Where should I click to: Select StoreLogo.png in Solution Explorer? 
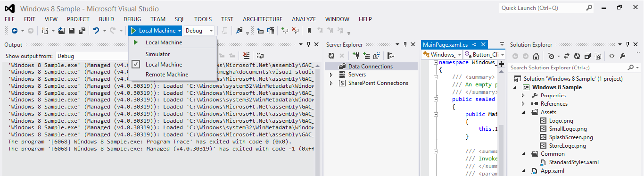pos(568,146)
